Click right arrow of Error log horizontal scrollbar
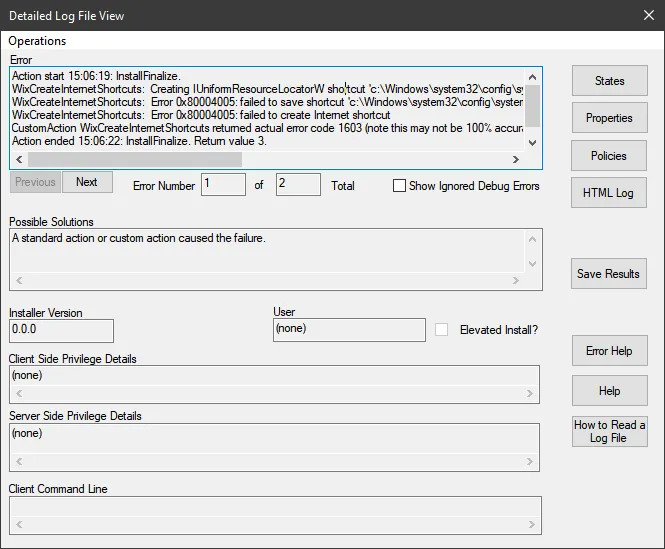Image resolution: width=665 pixels, height=549 pixels. pos(516,160)
